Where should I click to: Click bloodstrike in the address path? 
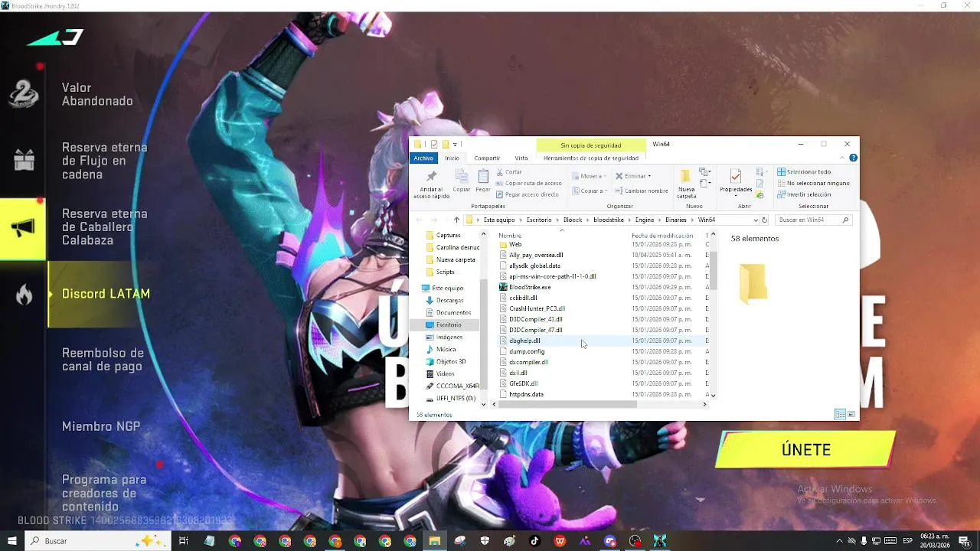pyautogui.click(x=609, y=220)
